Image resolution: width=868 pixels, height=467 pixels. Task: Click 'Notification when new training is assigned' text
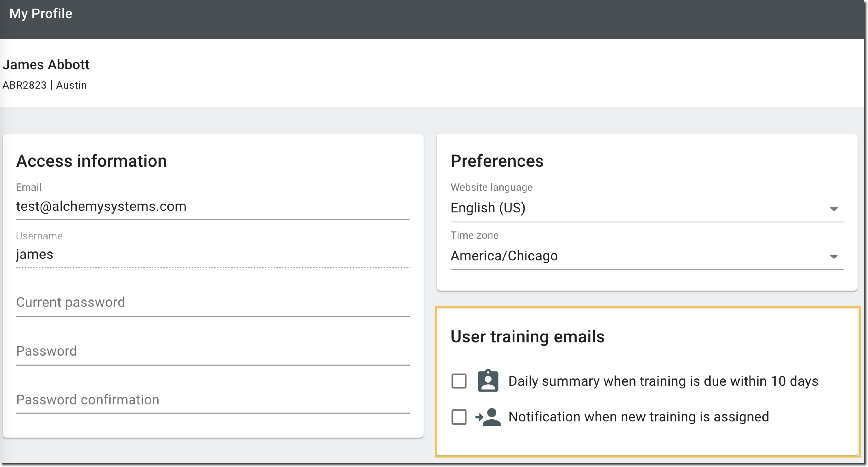638,417
